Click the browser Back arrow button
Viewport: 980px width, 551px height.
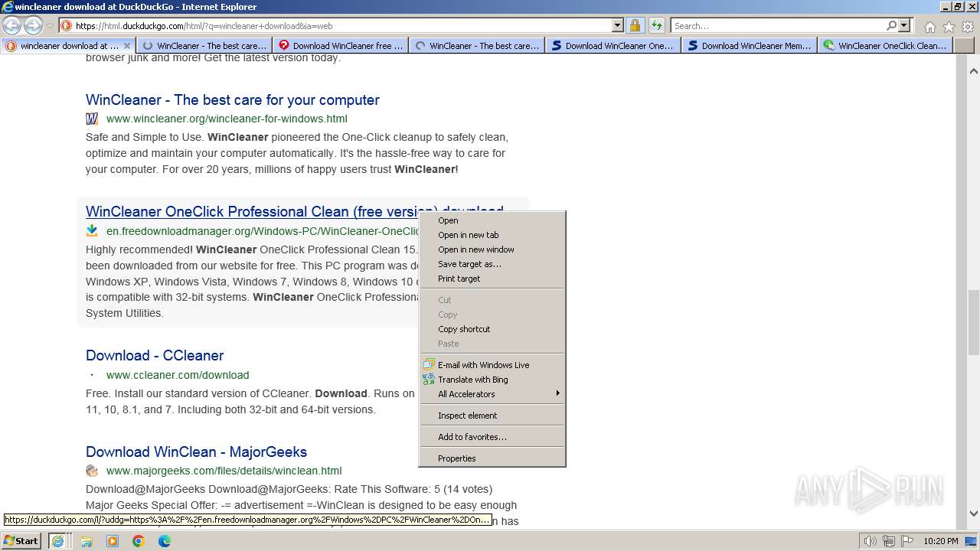click(12, 25)
